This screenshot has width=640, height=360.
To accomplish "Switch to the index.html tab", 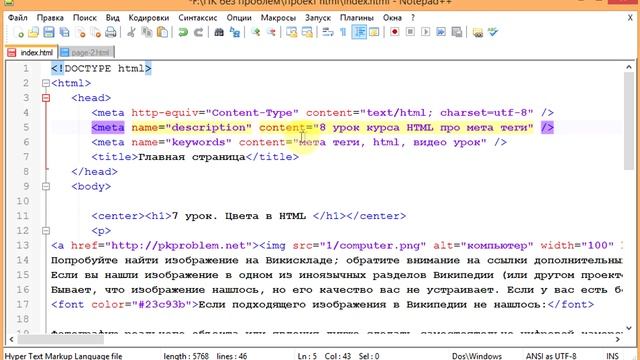I will pos(32,52).
